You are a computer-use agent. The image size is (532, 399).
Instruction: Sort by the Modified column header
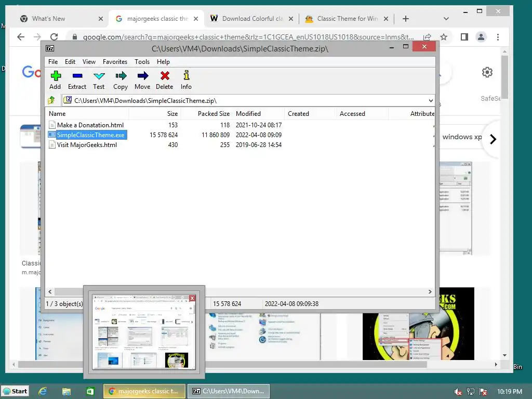[x=258, y=114]
